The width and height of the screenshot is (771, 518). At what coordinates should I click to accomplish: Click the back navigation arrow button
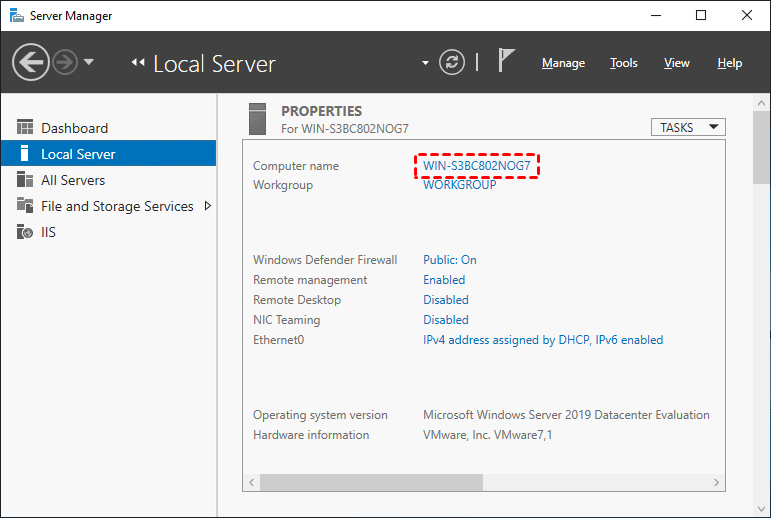click(31, 63)
